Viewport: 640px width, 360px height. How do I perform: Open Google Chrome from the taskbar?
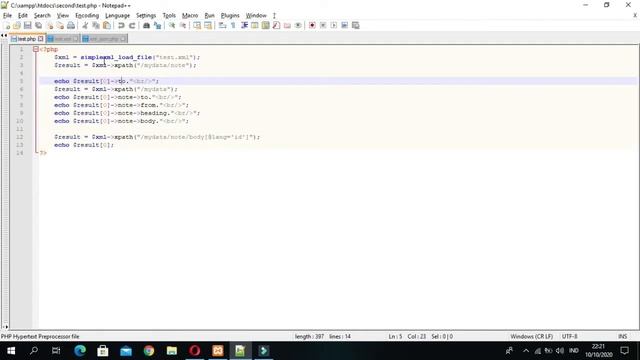point(149,351)
